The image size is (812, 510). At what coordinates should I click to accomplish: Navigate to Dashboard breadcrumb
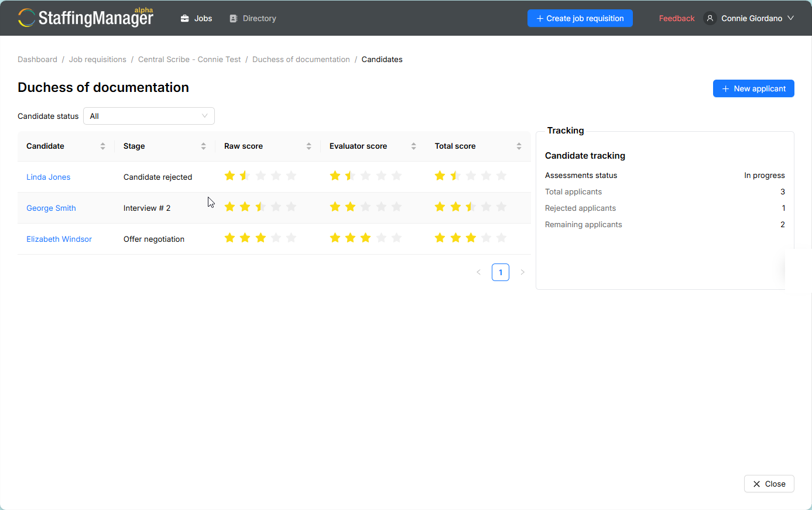tap(37, 59)
